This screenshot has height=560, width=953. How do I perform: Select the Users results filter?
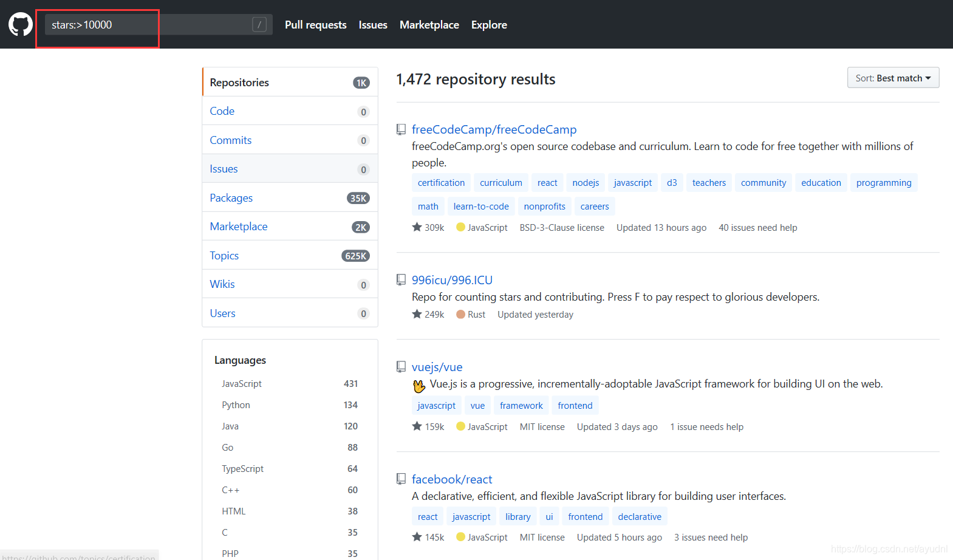click(x=290, y=313)
